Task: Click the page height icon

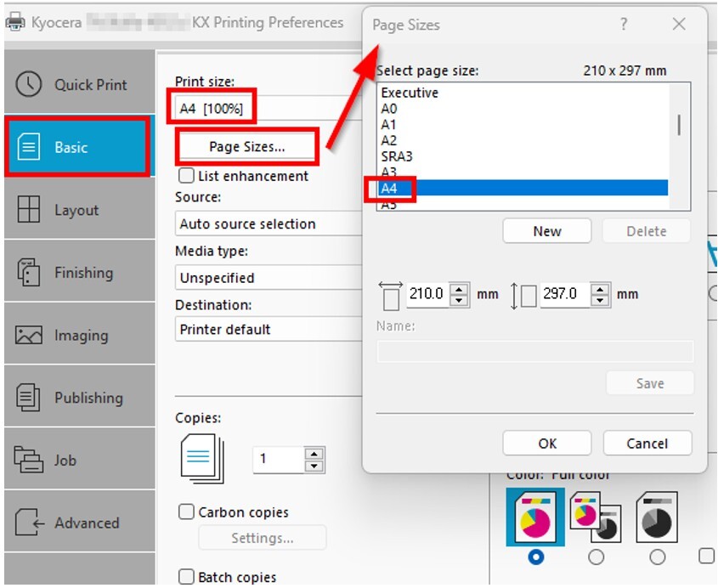Action: point(523,296)
